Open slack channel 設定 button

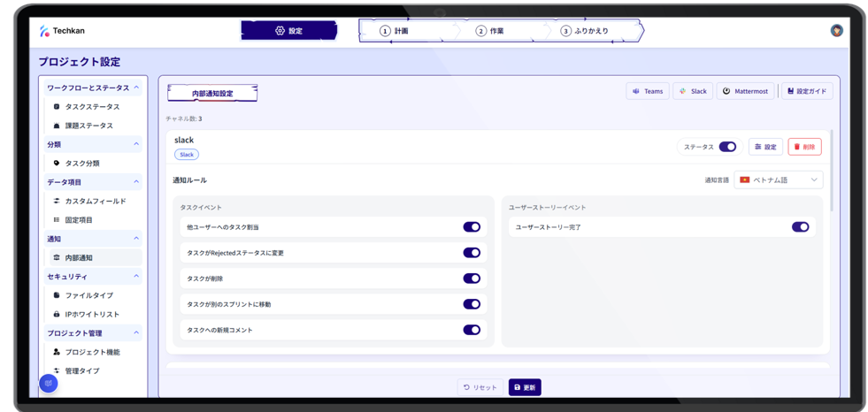[765, 147]
